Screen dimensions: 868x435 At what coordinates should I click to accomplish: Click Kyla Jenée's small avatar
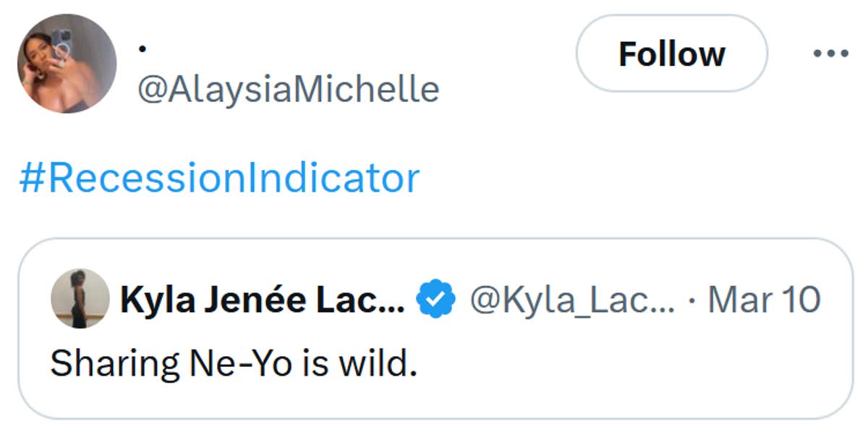(80, 299)
